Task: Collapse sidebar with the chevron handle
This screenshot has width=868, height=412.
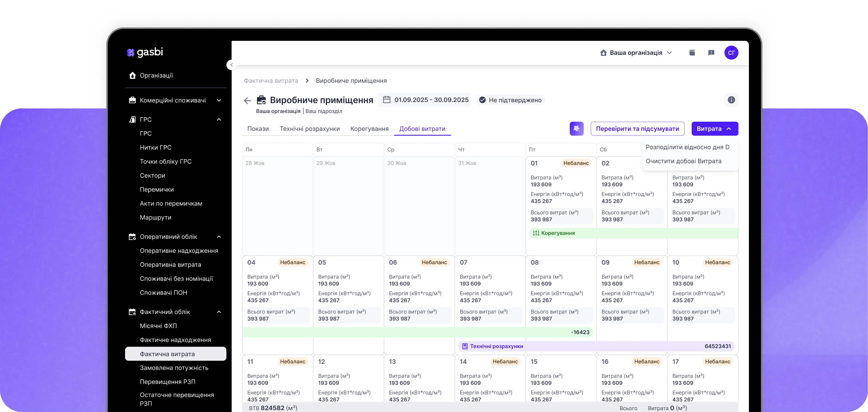Action: pyautogui.click(x=231, y=65)
